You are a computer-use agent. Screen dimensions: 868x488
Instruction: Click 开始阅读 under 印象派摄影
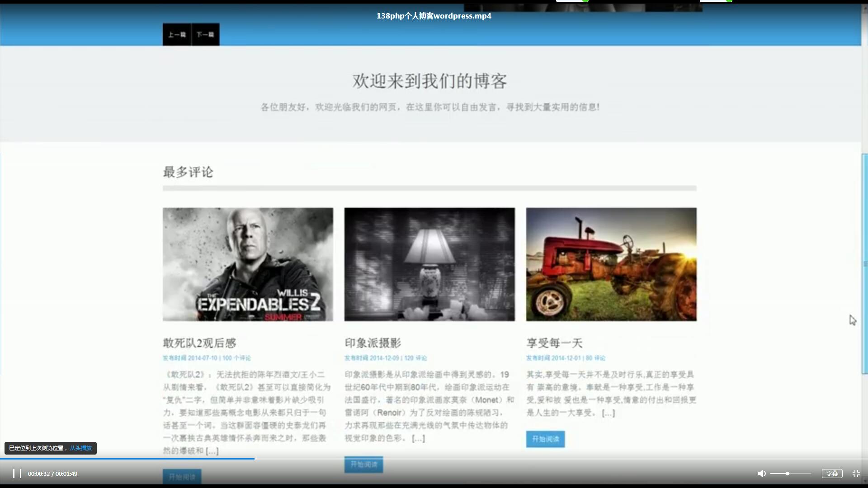[x=363, y=465]
